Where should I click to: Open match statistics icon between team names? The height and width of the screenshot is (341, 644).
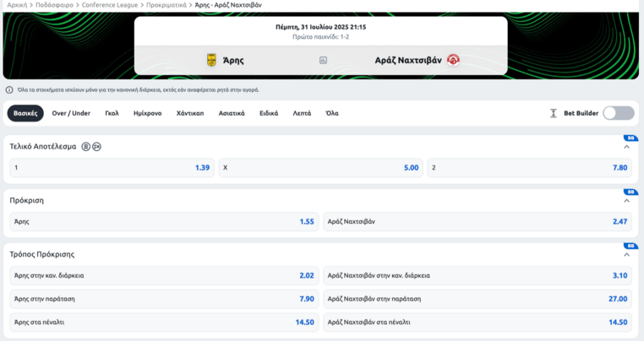[323, 60]
